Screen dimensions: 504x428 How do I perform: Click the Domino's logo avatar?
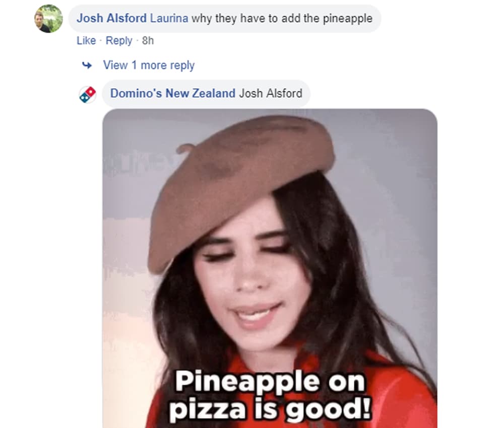[x=87, y=94]
